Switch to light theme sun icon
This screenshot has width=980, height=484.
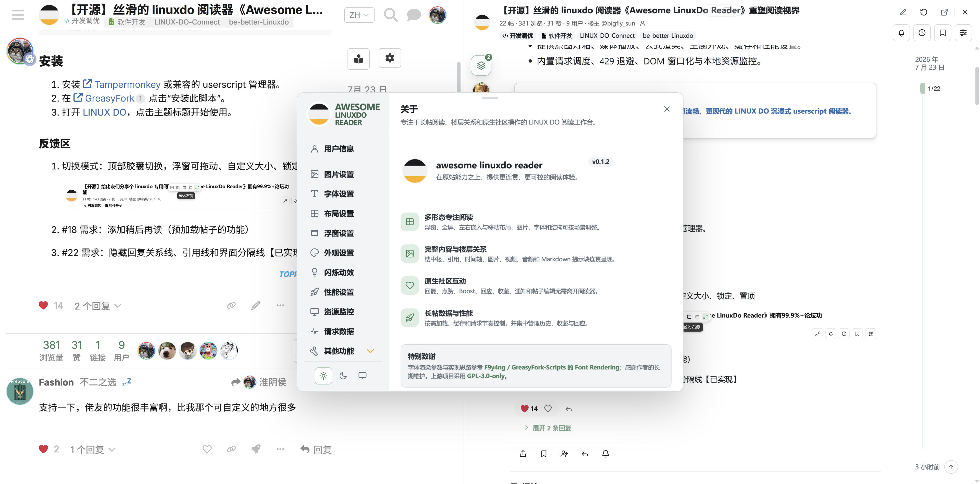tap(323, 376)
